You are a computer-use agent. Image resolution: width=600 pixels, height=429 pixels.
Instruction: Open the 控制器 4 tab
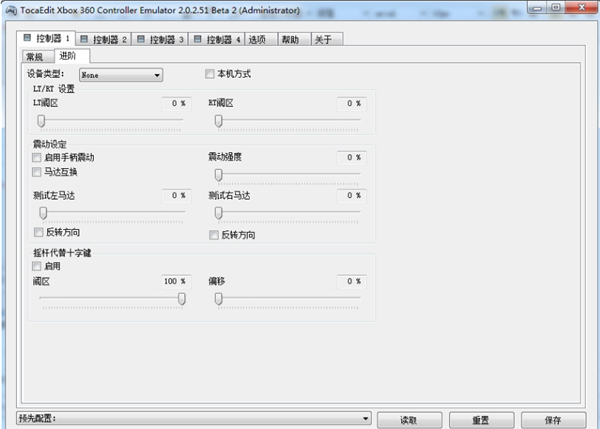point(217,39)
